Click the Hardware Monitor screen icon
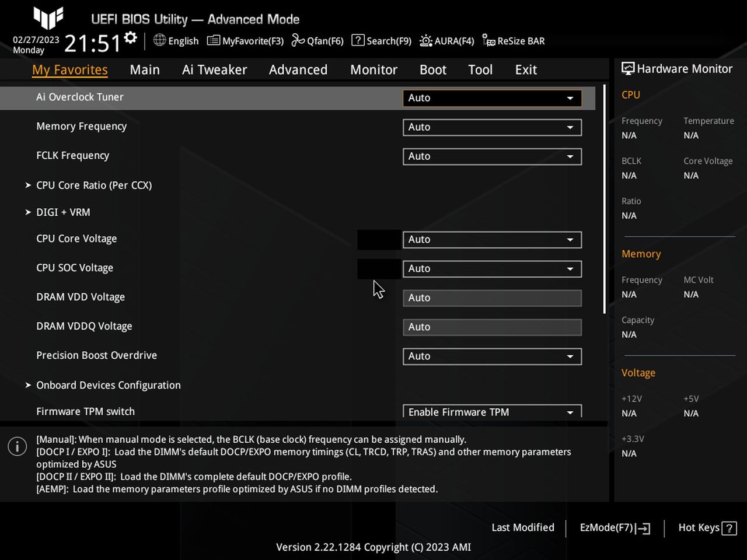Image resolution: width=747 pixels, height=560 pixels. tap(628, 68)
